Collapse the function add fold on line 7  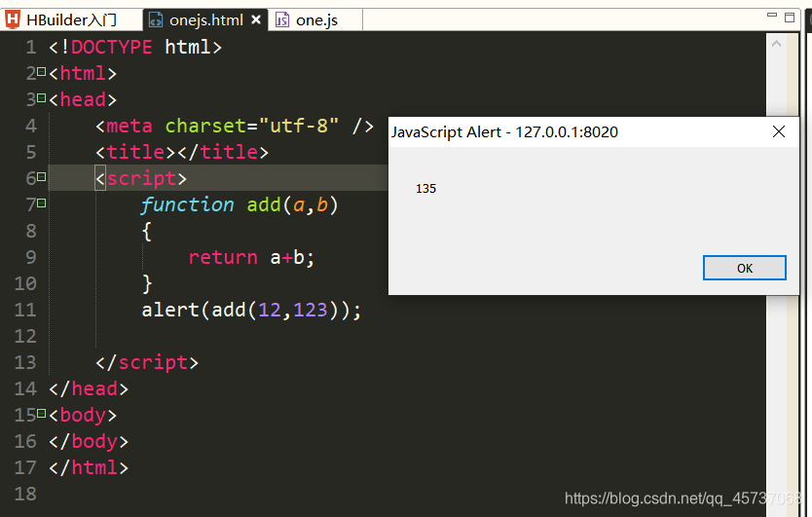pyautogui.click(x=42, y=203)
